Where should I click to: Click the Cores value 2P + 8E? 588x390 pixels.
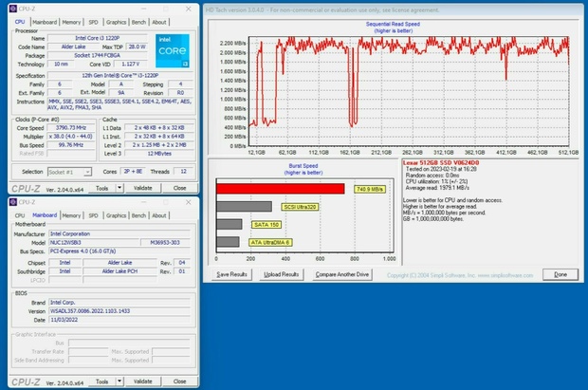point(133,172)
